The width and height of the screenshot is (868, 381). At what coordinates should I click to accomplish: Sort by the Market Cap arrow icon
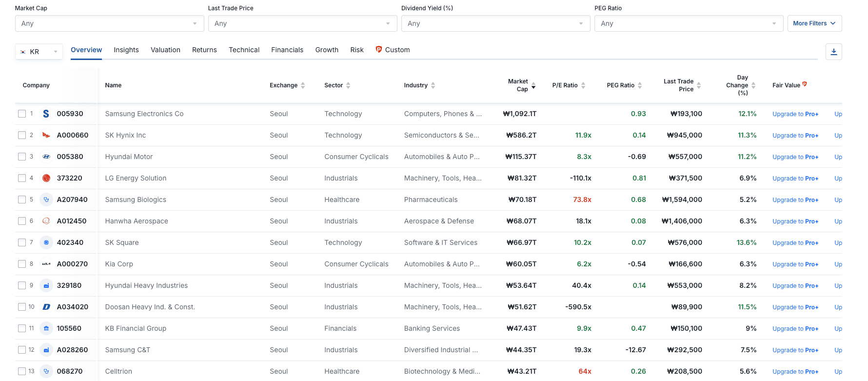[533, 86]
